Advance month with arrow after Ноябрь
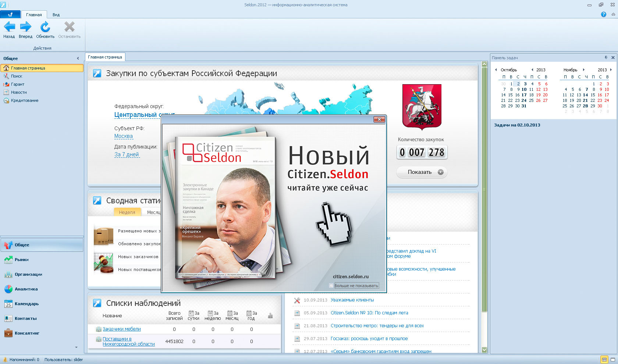The width and height of the screenshot is (618, 364). 584,69
